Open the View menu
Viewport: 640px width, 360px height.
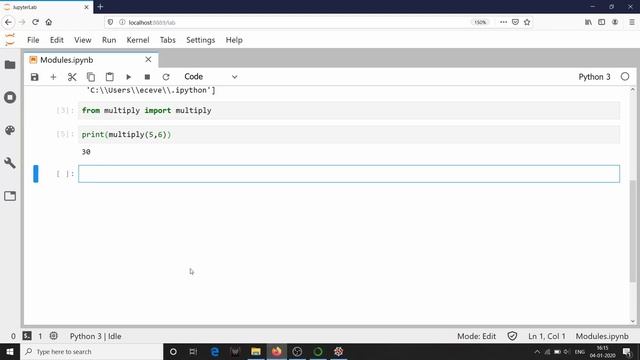click(x=82, y=40)
